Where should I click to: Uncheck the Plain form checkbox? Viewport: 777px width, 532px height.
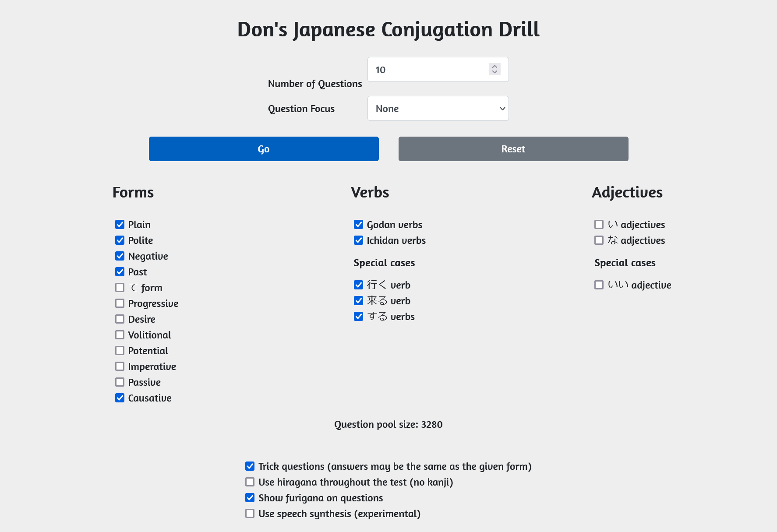pos(120,224)
